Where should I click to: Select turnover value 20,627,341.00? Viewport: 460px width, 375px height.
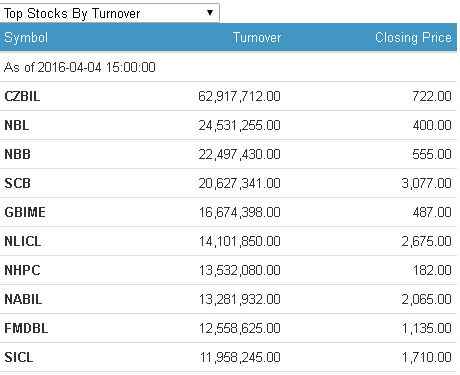pyautogui.click(x=239, y=183)
